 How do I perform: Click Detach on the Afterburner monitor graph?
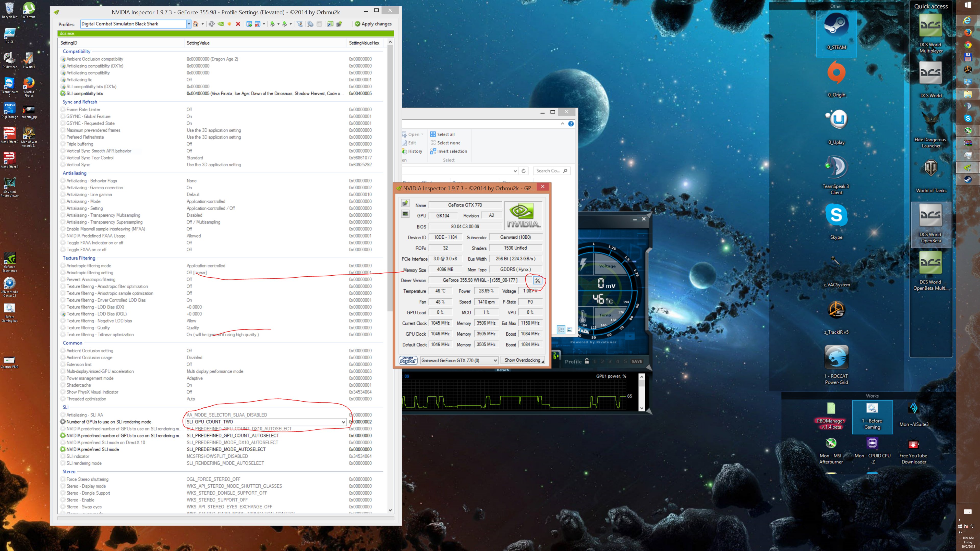[503, 370]
